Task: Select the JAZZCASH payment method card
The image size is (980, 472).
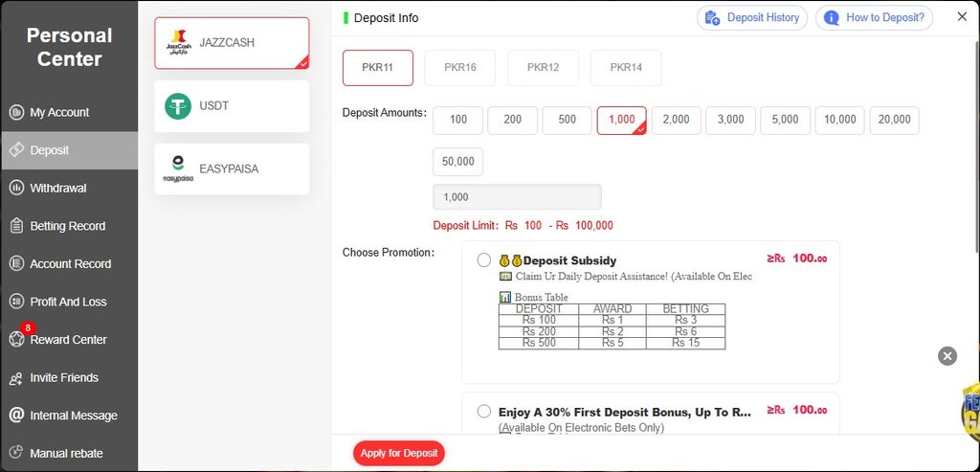Action: [232, 43]
